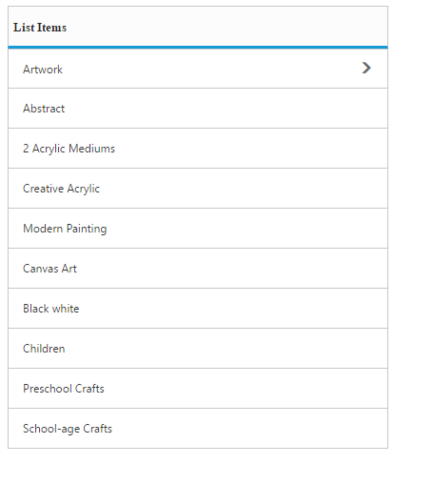
Task: Select School-age Crafts list item
Action: point(198,429)
